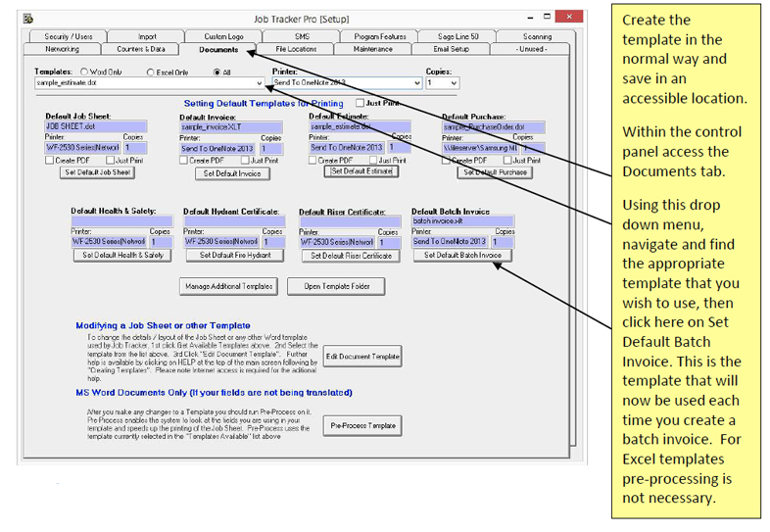
Task: Switch to the SMS tab
Action: pyautogui.click(x=302, y=36)
